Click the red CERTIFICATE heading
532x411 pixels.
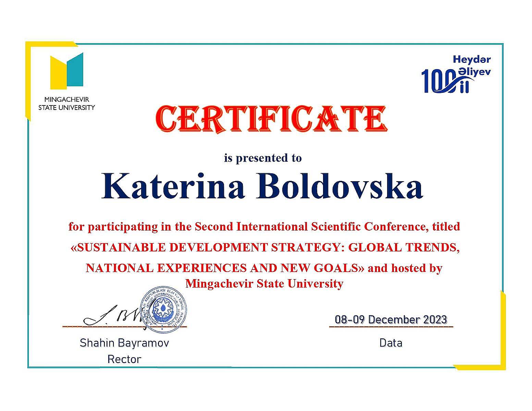point(272,120)
